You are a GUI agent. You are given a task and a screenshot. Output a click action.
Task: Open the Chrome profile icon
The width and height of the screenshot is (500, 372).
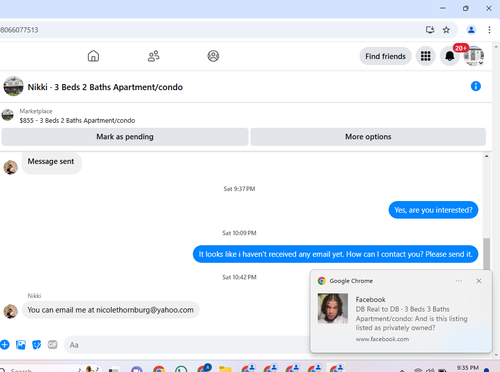click(x=471, y=30)
